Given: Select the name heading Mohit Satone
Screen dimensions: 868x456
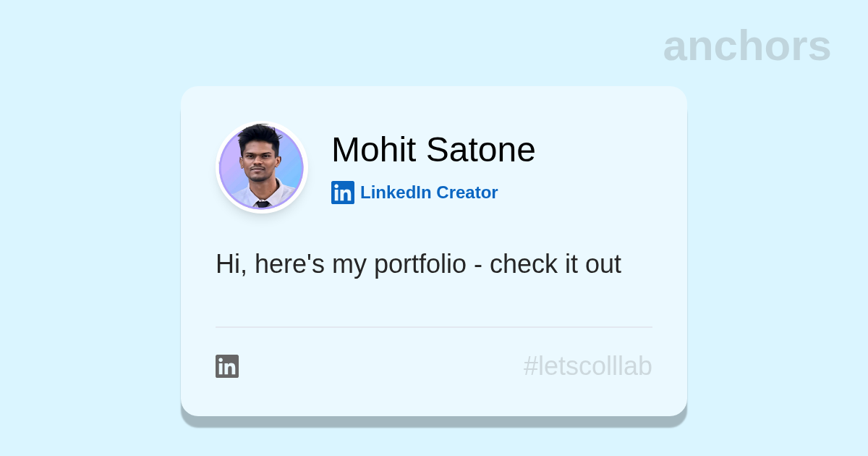Looking at the screenshot, I should (433, 150).
